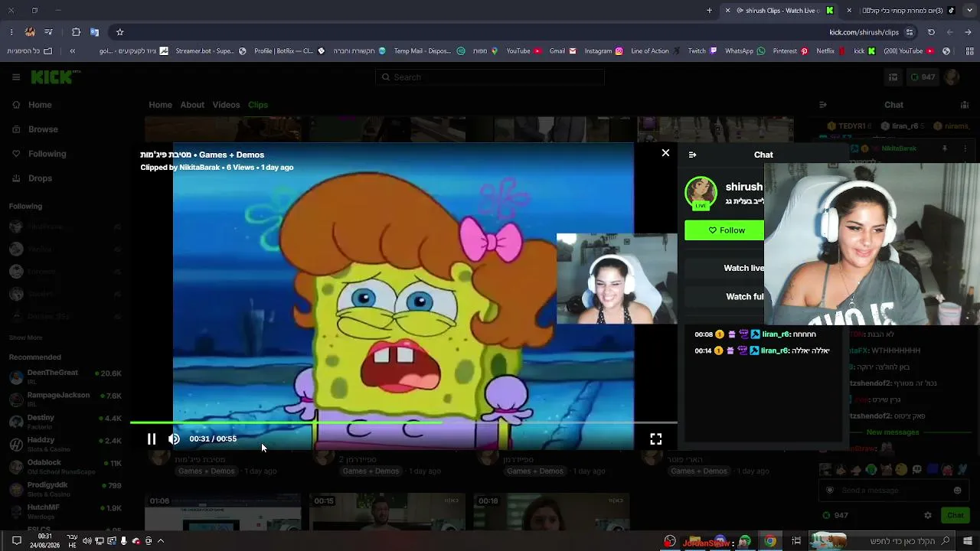Go to the Kick logo homepage
Screen dimensions: 980x551
click(55, 77)
